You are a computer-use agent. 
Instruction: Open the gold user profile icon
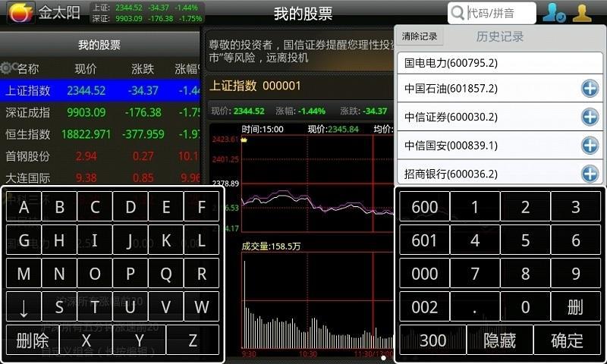click(x=582, y=13)
